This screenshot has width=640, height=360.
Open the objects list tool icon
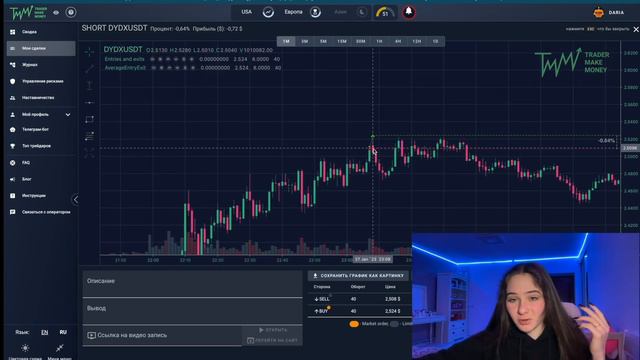point(89,136)
